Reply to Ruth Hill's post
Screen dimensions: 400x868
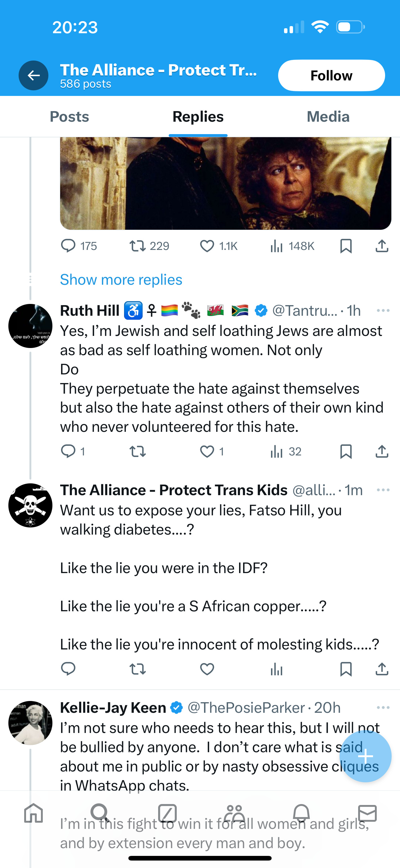pyautogui.click(x=68, y=451)
